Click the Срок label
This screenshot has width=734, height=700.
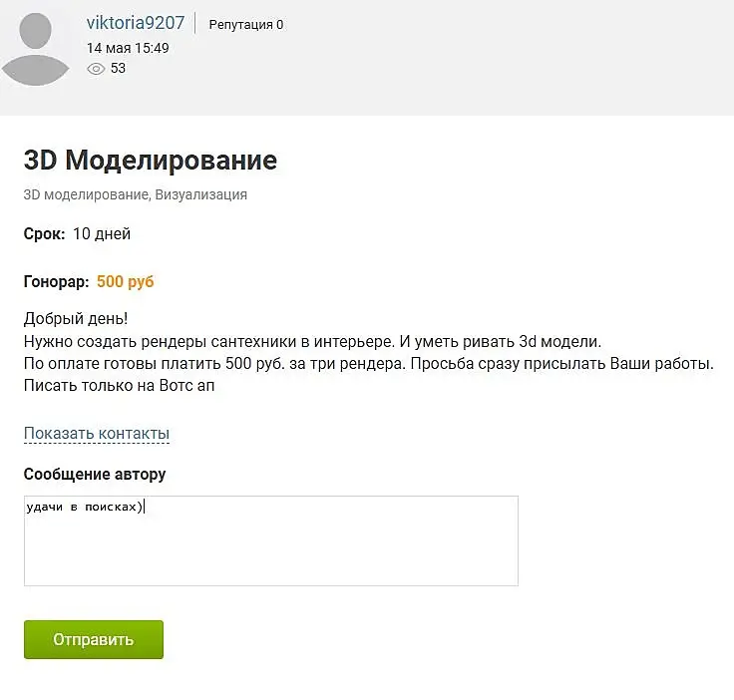pos(45,234)
